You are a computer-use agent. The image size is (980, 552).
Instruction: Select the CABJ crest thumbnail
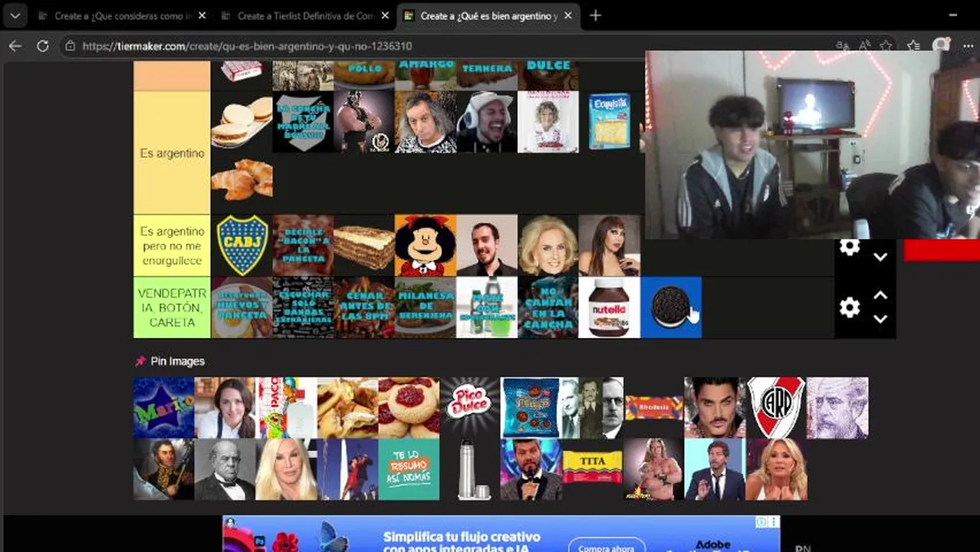[x=242, y=245]
